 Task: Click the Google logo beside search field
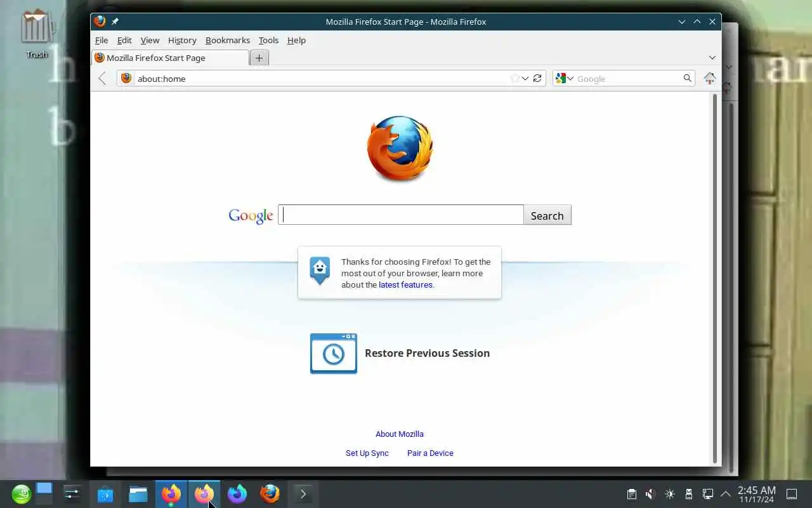(251, 216)
